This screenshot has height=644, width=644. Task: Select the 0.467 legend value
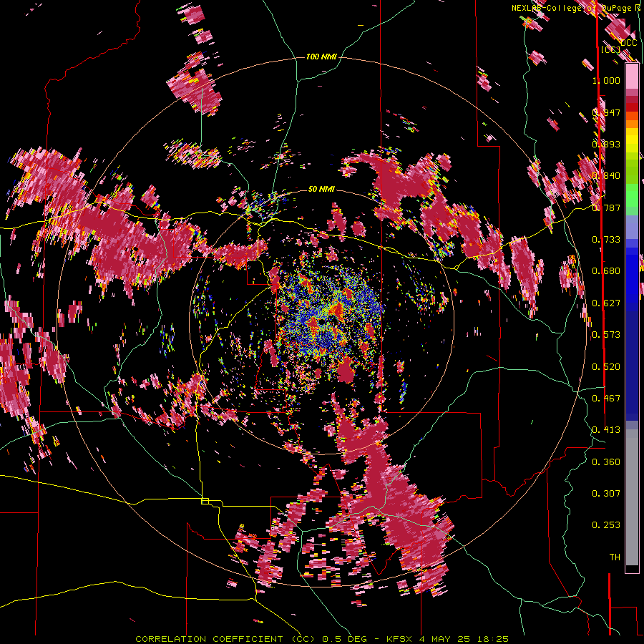pyautogui.click(x=606, y=399)
